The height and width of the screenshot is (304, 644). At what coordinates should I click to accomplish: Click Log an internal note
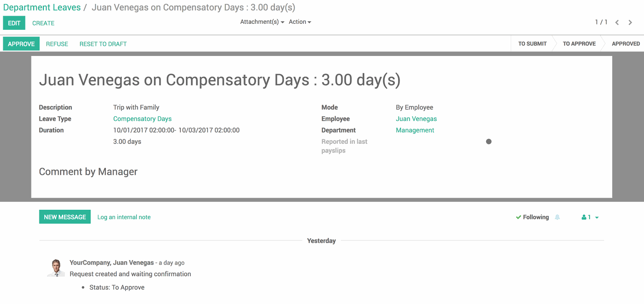pyautogui.click(x=124, y=217)
